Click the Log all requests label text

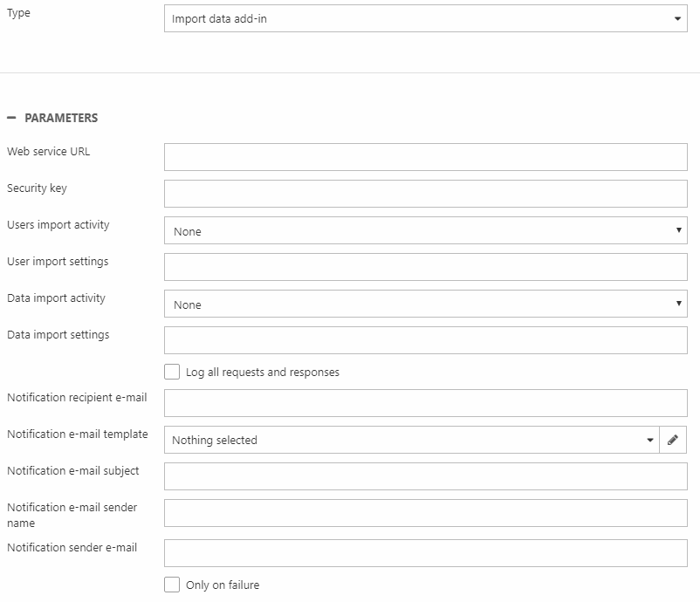pos(263,373)
